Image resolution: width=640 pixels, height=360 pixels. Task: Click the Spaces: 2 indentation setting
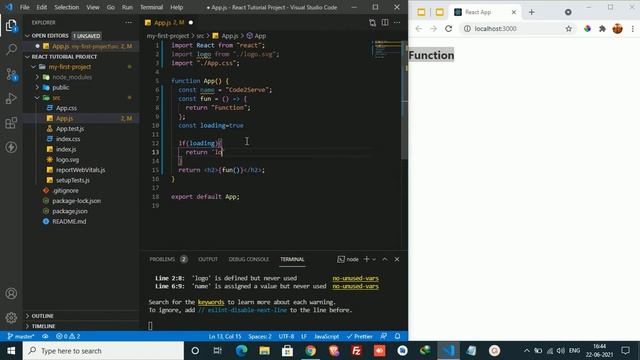click(x=260, y=336)
